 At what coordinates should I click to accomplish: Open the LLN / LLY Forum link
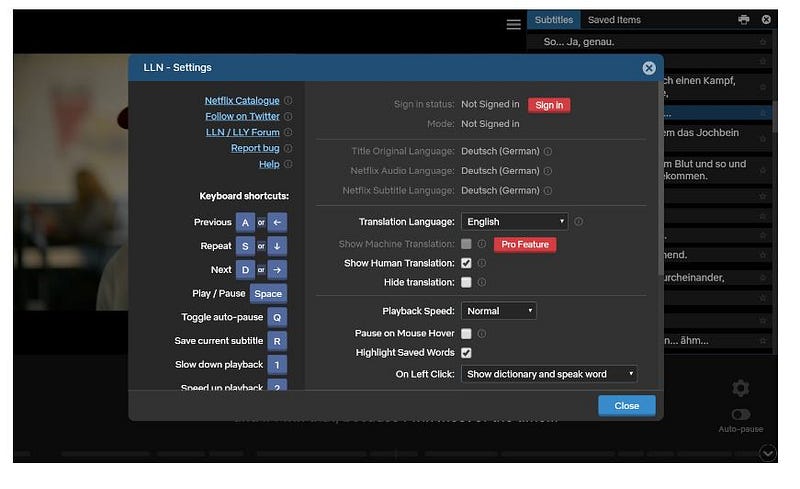point(242,132)
